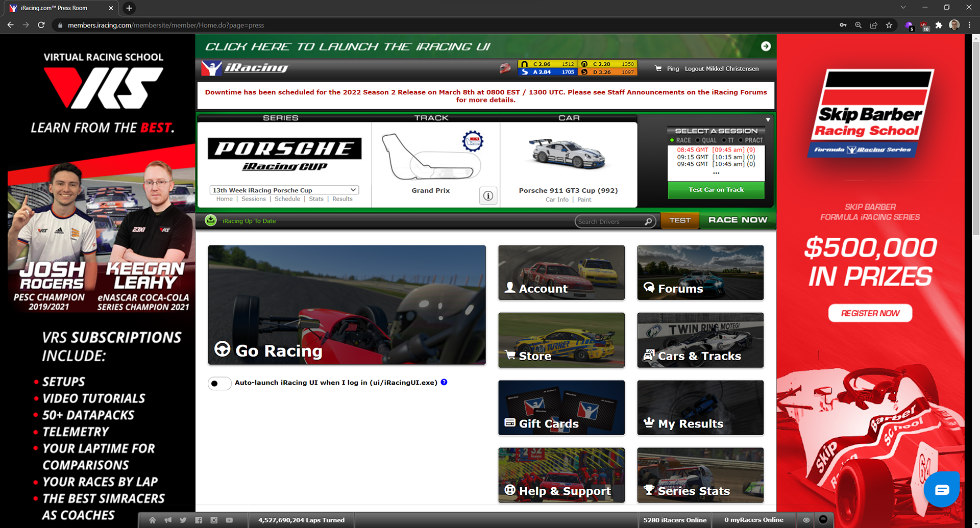Open the shopping cart icon in the header
Screen dimensions: 980x528
point(658,68)
